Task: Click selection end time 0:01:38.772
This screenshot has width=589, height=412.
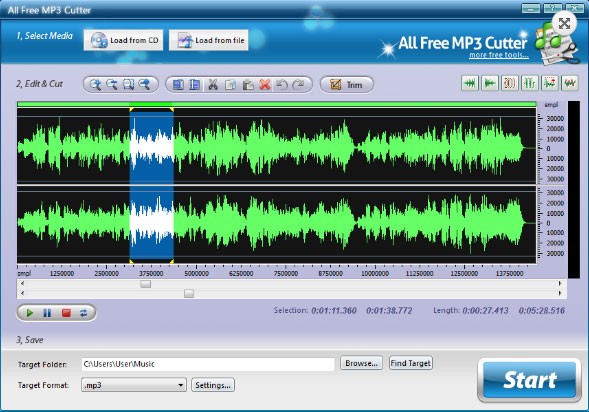Action: [x=389, y=311]
